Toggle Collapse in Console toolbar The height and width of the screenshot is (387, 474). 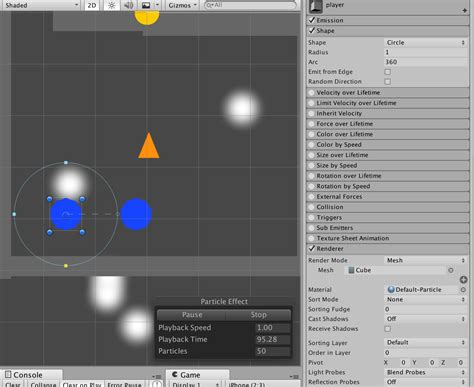43,384
